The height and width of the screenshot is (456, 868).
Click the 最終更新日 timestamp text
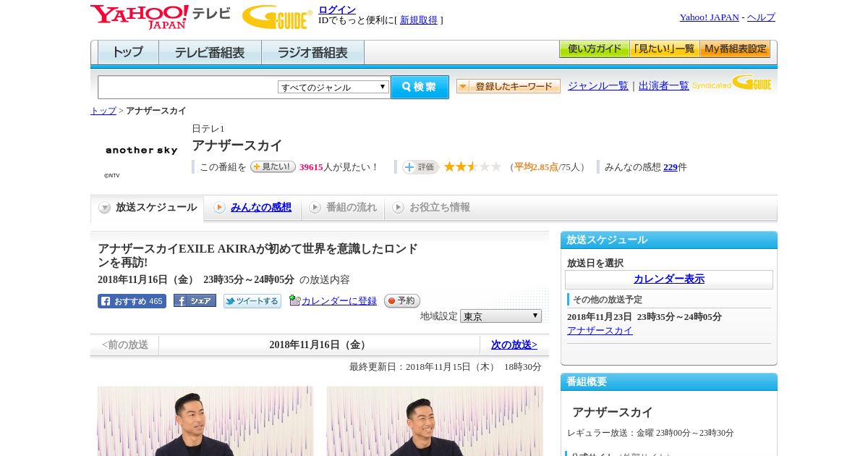click(x=446, y=367)
